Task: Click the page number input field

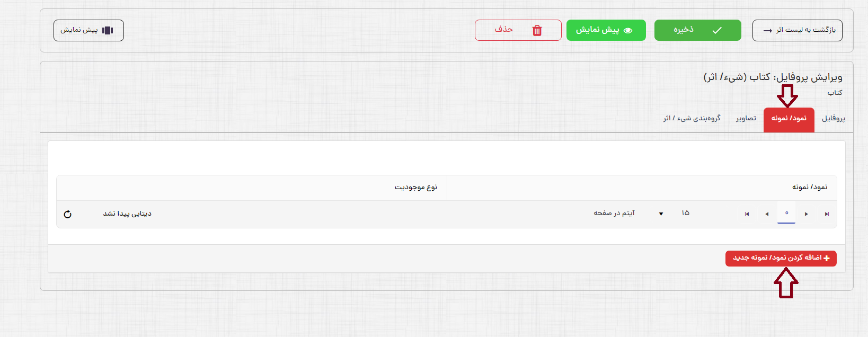Action: click(x=786, y=214)
